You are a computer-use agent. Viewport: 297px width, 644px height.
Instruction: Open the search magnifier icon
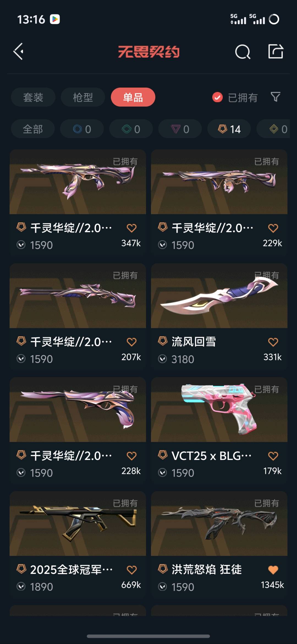[243, 52]
